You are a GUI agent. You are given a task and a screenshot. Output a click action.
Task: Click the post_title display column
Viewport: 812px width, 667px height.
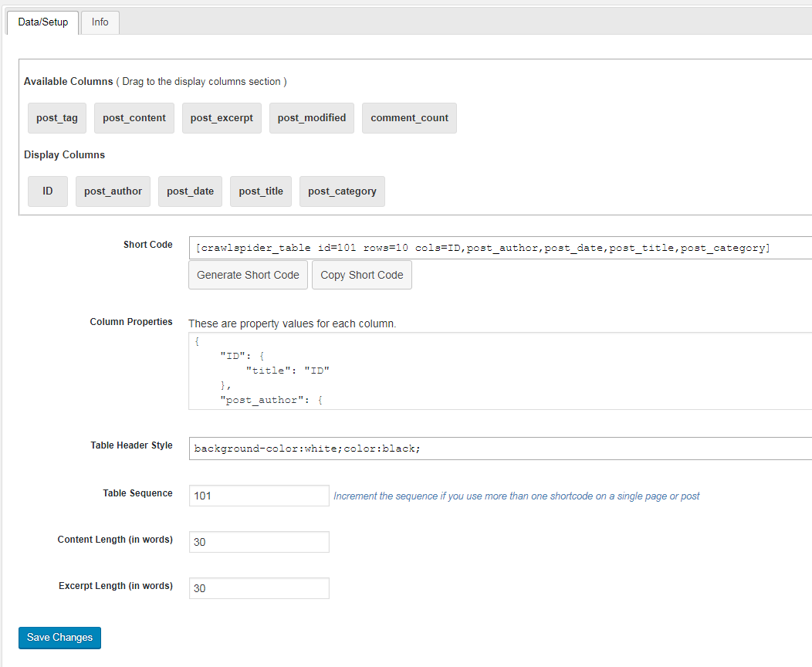[261, 191]
